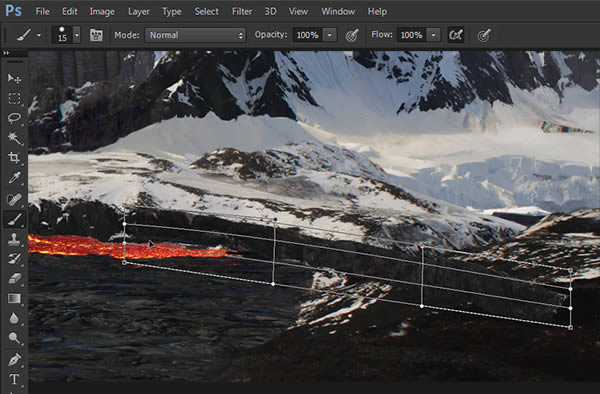Screen dimensions: 600x394
Task: Open the Image menu
Action: 102,11
